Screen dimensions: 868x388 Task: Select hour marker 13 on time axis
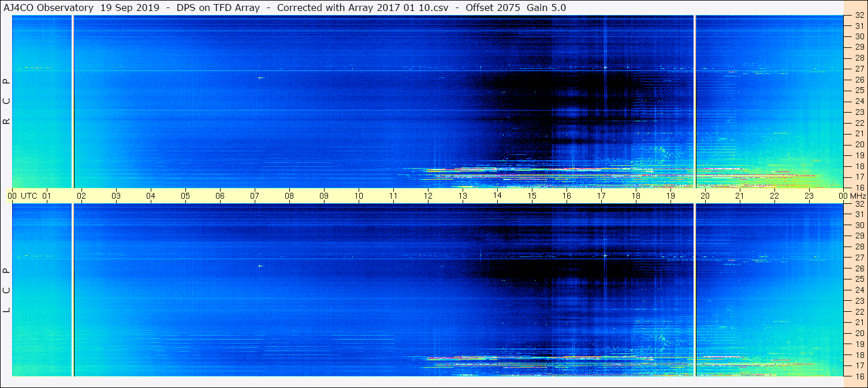(x=463, y=196)
